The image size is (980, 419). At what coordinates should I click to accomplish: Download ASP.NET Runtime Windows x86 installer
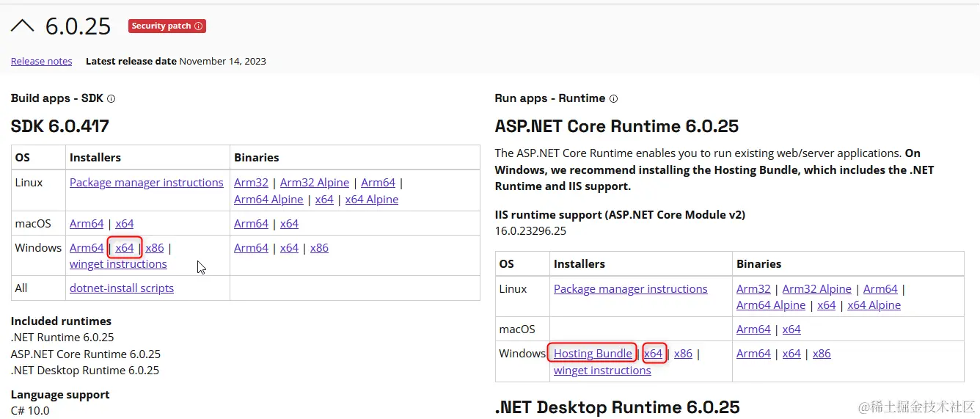coord(684,354)
